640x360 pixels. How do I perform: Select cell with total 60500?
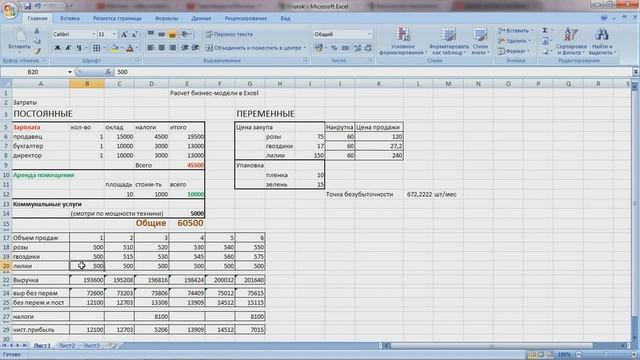point(187,223)
